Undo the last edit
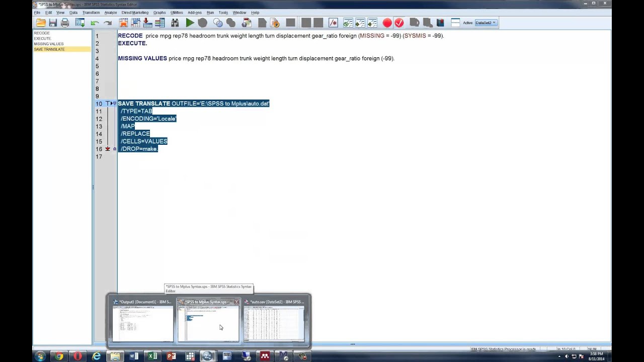This screenshot has height=362, width=644. (x=95, y=23)
